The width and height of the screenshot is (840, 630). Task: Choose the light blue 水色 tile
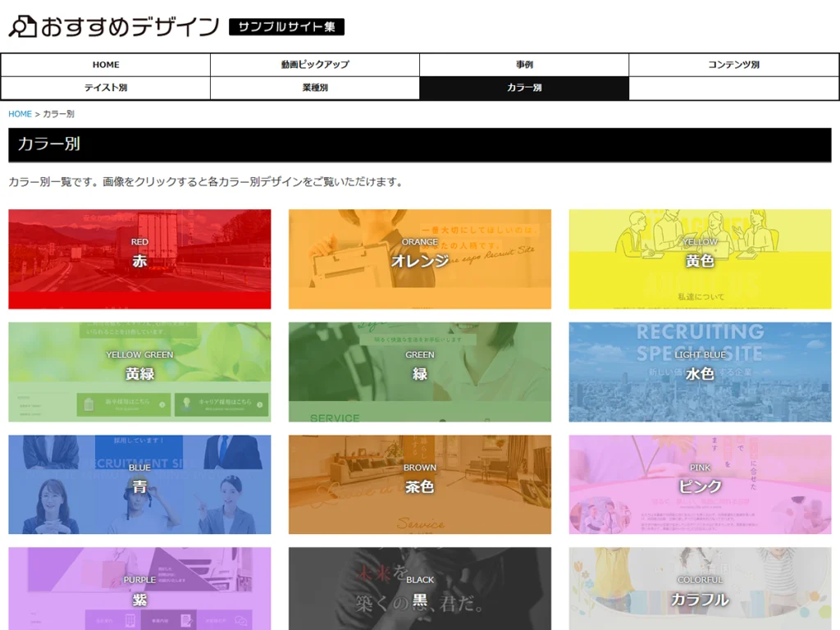click(x=700, y=372)
